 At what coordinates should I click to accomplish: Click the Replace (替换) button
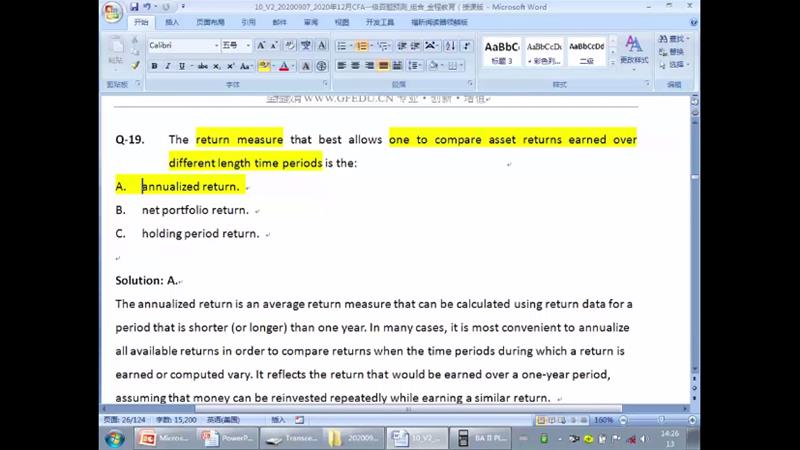coord(671,52)
